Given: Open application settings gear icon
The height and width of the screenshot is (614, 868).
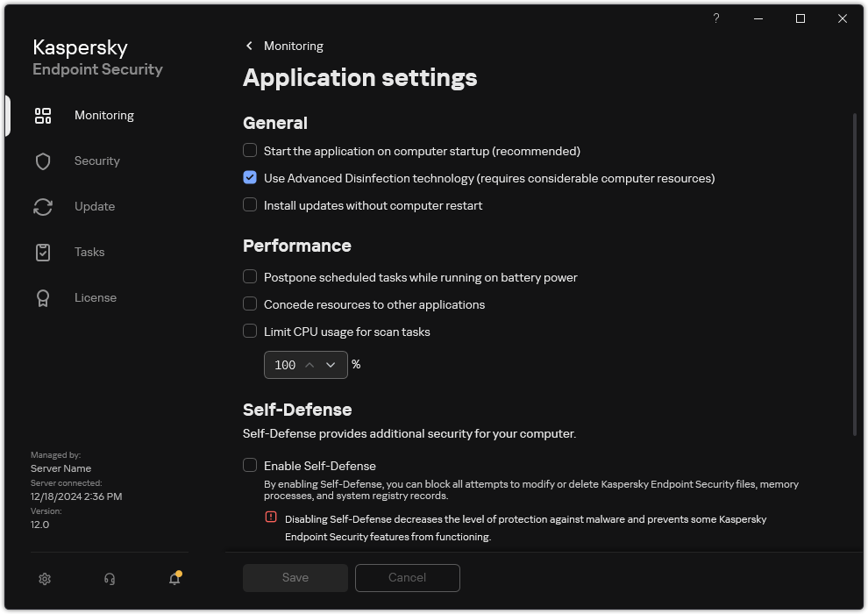Looking at the screenshot, I should [44, 579].
